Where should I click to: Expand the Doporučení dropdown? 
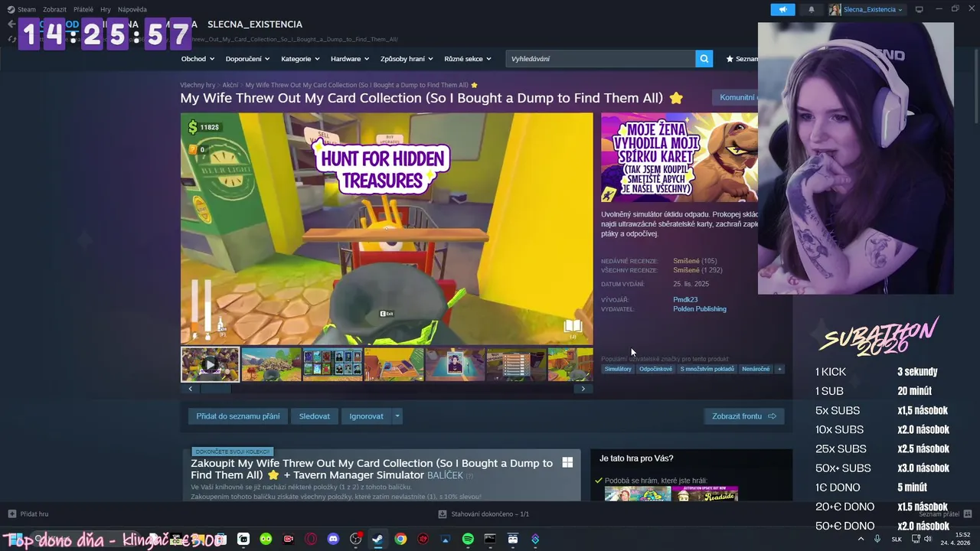click(x=247, y=59)
